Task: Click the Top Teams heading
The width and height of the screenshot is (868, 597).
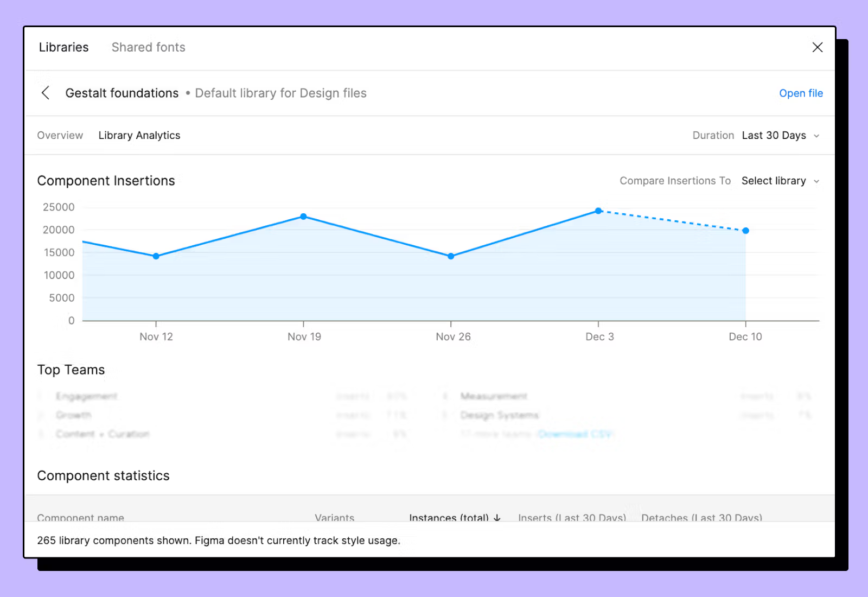Action: point(71,370)
